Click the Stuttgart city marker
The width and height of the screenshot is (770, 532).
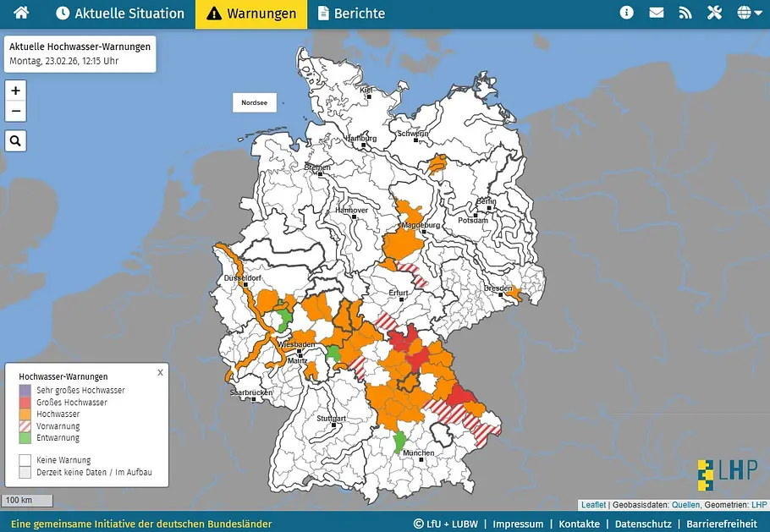pos(334,425)
